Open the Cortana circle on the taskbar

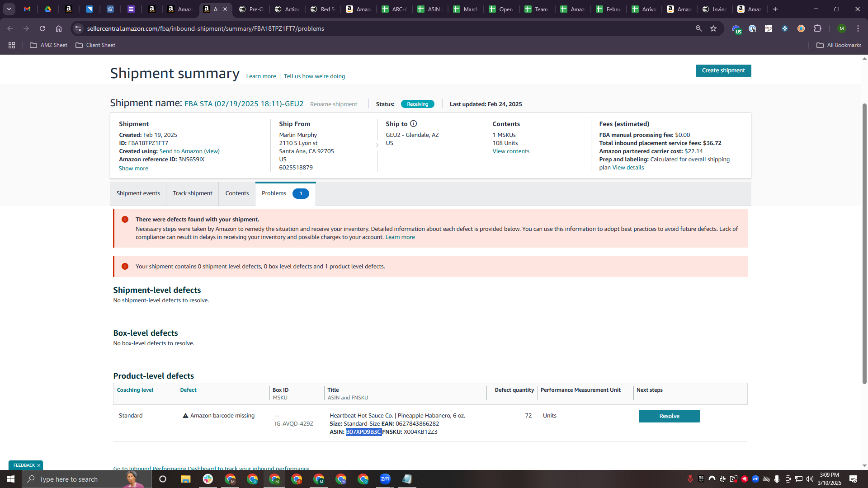click(x=163, y=479)
